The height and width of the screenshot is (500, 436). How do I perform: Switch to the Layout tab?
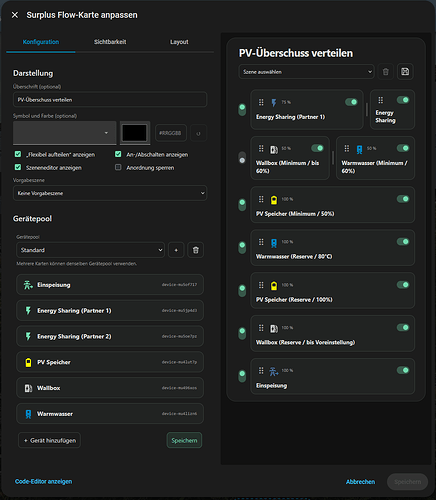click(x=179, y=42)
